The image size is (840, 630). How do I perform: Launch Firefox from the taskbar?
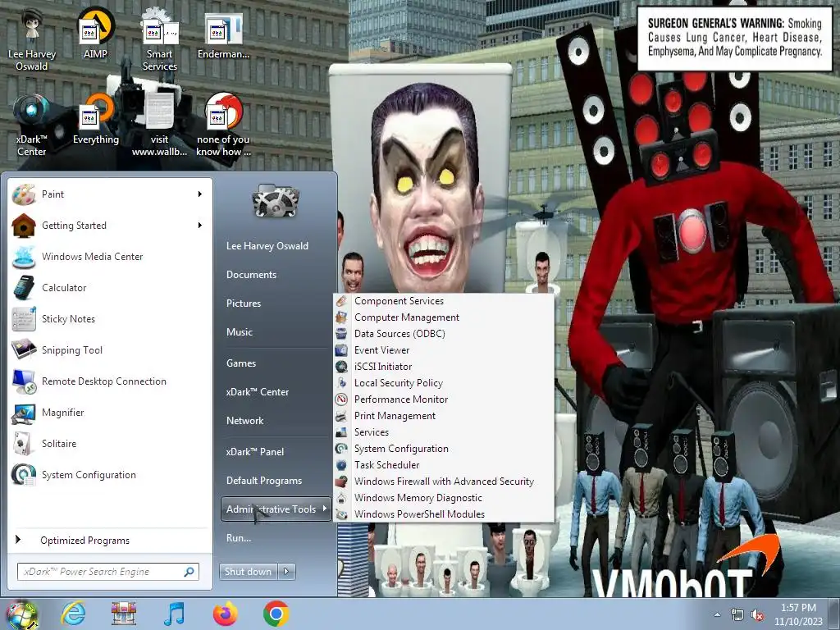[x=226, y=614]
